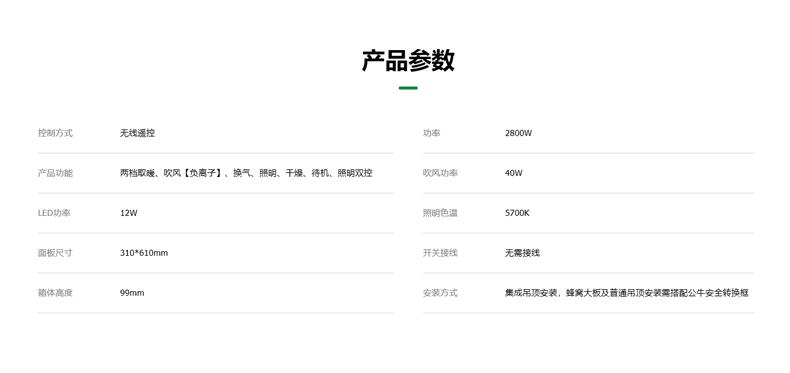The image size is (790, 373).
Task: Select the LED功率 label
Action: [x=54, y=213]
